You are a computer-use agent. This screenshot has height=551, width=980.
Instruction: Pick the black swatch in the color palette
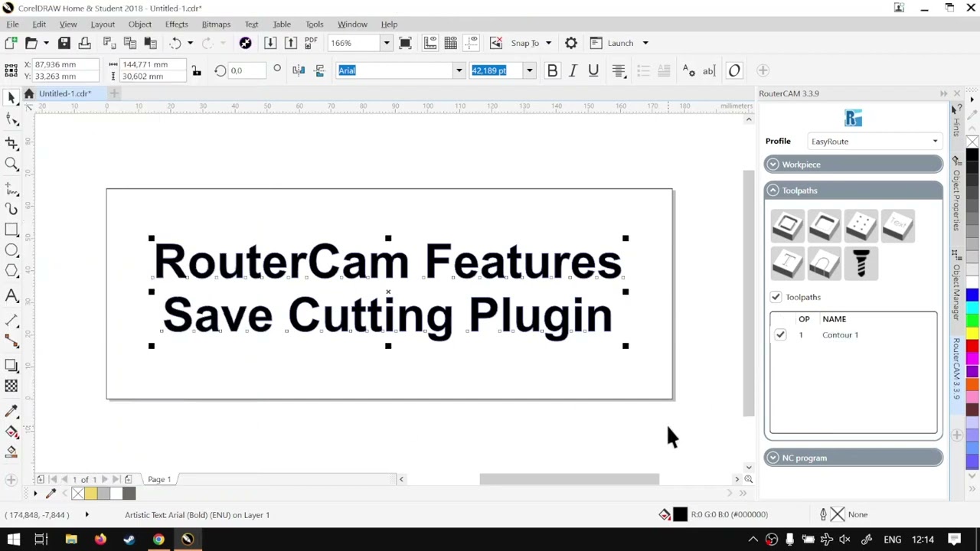pyautogui.click(x=972, y=155)
